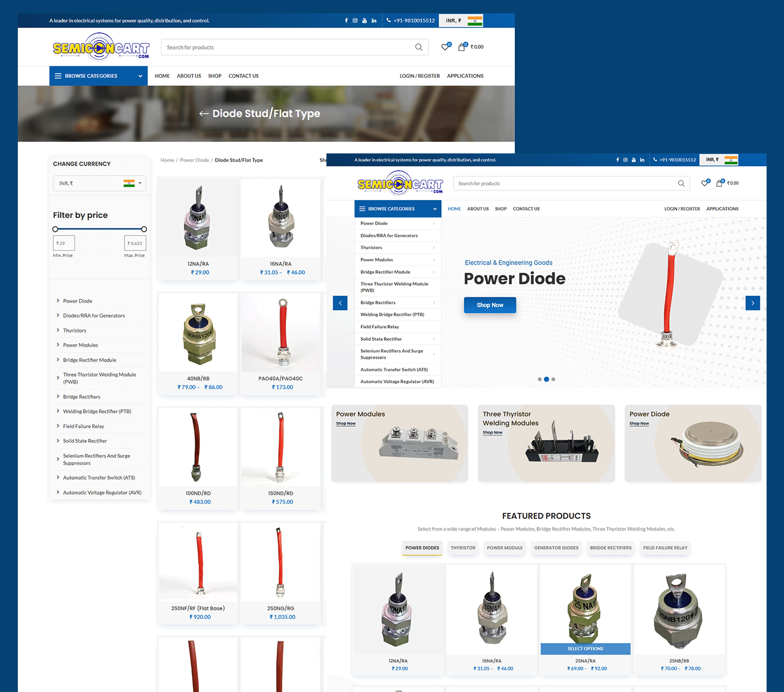
Task: Expand Bridge Rectifiers in the sidebar category list
Action: pyautogui.click(x=58, y=397)
